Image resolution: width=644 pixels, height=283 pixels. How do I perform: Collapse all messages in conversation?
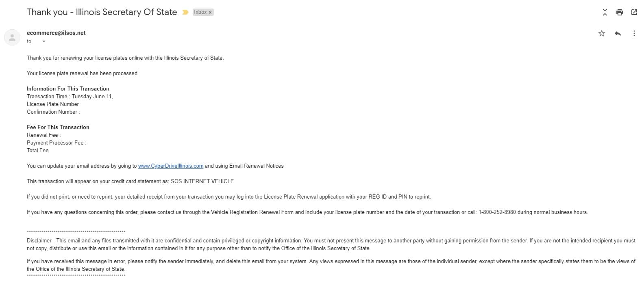(x=605, y=12)
